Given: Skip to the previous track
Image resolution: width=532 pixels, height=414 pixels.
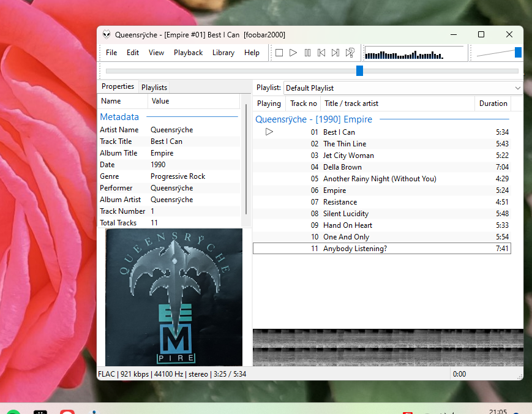Looking at the screenshot, I should (x=321, y=53).
